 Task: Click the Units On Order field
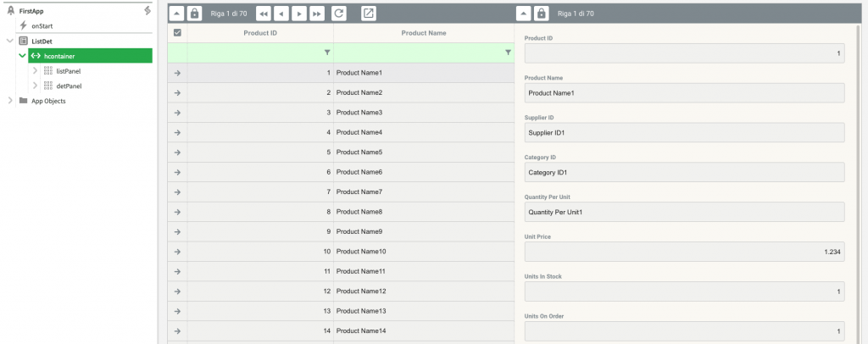click(x=684, y=331)
